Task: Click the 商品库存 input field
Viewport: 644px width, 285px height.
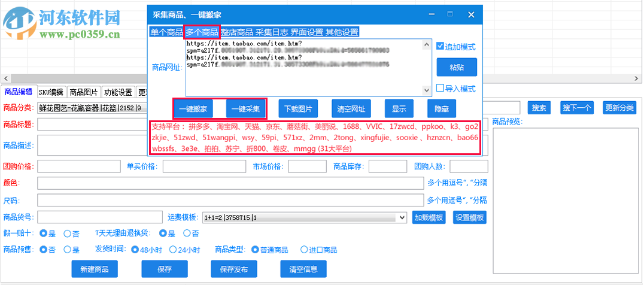Action: [388, 166]
